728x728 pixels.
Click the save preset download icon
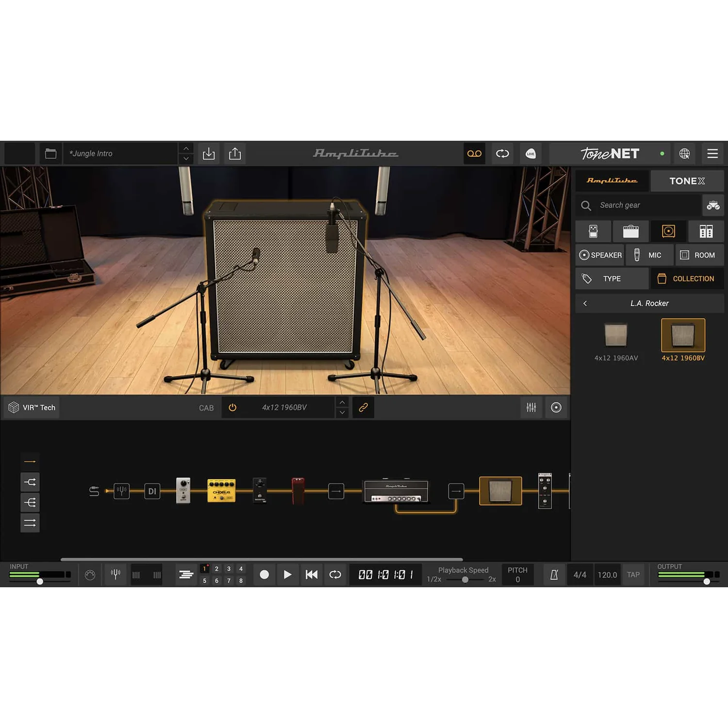(209, 153)
